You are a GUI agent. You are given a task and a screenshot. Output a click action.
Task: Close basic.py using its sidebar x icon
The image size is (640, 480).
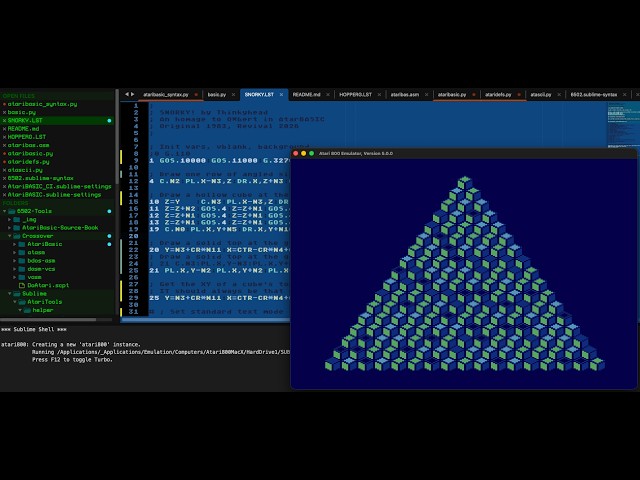pyautogui.click(x=4, y=112)
